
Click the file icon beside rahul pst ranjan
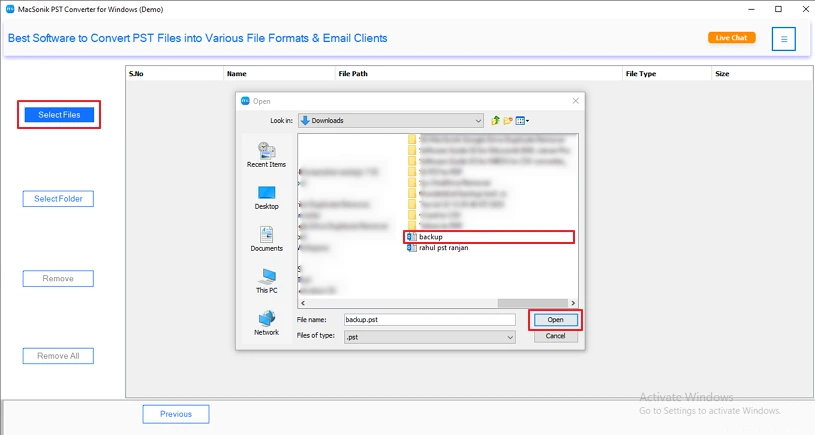pyautogui.click(x=412, y=248)
